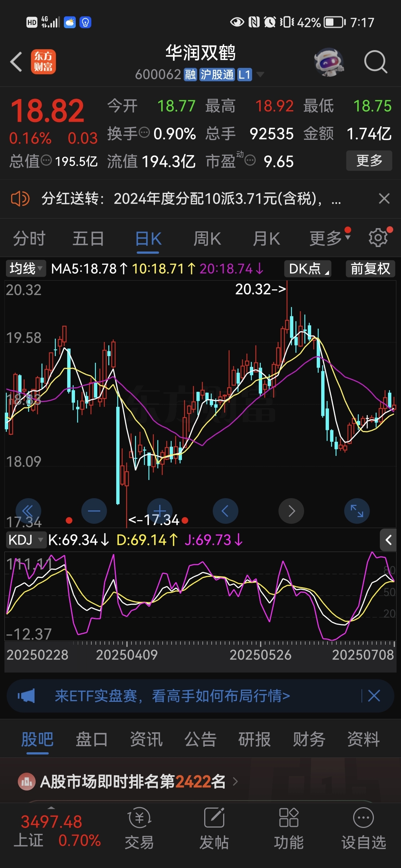Expand the 均线 indicator dropdown

(26, 269)
